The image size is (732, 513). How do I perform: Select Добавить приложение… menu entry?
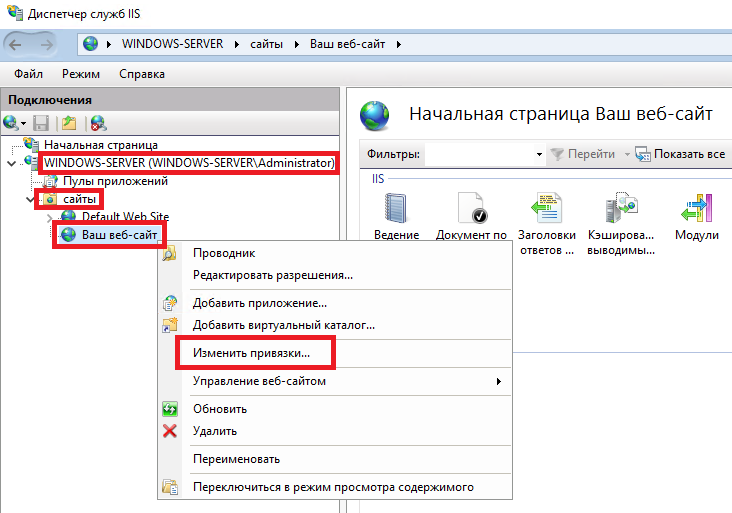[x=335, y=303]
